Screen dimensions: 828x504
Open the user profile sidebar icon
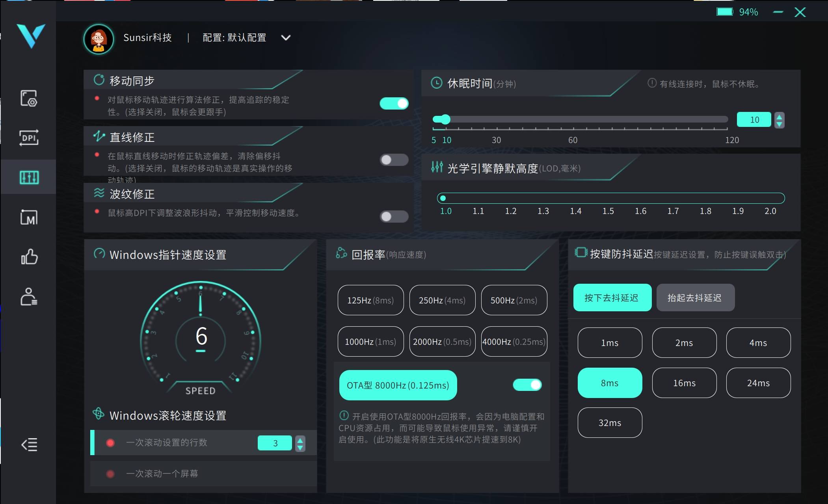pos(29,297)
